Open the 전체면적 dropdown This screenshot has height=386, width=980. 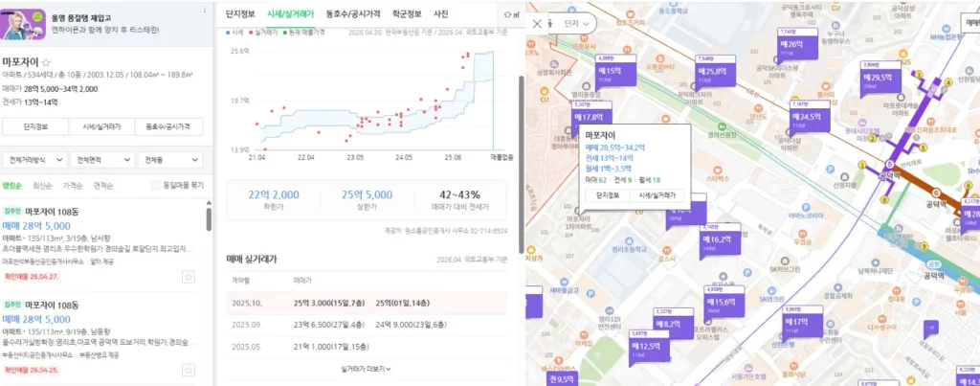pos(101,160)
